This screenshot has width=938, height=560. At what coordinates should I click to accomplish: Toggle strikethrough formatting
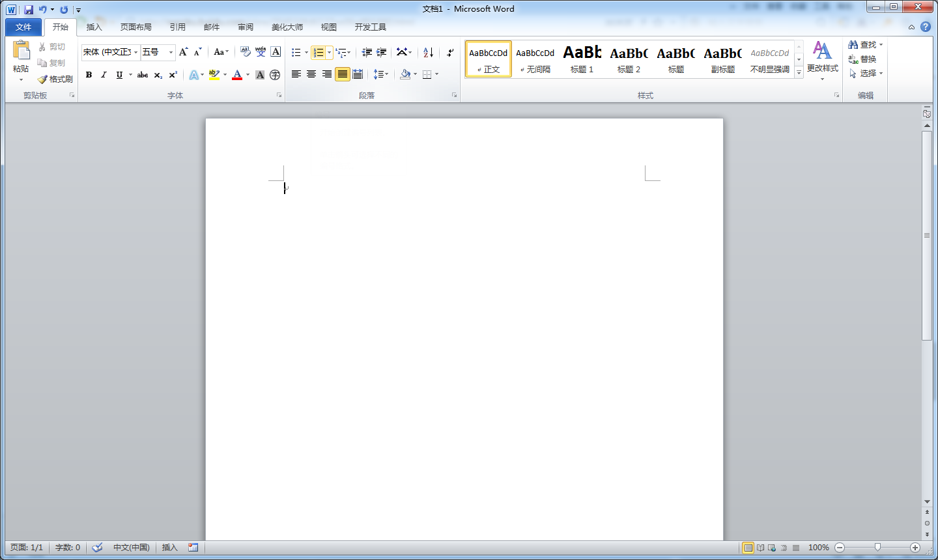[x=143, y=75]
